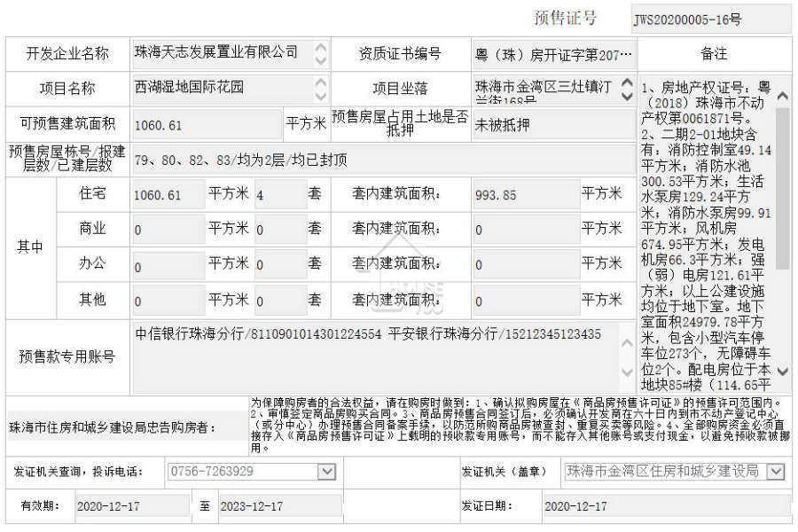This screenshot has height=532, width=798.
Task: Click validity start date 2020-12-17
Action: [x=132, y=506]
